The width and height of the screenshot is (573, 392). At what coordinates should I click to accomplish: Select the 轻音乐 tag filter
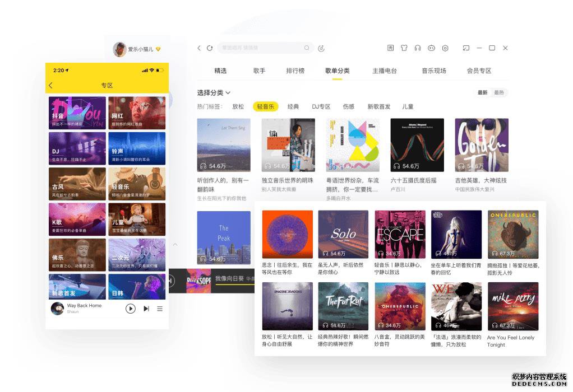click(265, 106)
